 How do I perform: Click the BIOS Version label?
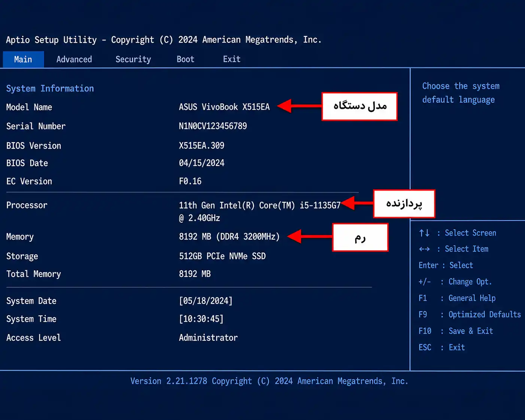click(x=34, y=146)
